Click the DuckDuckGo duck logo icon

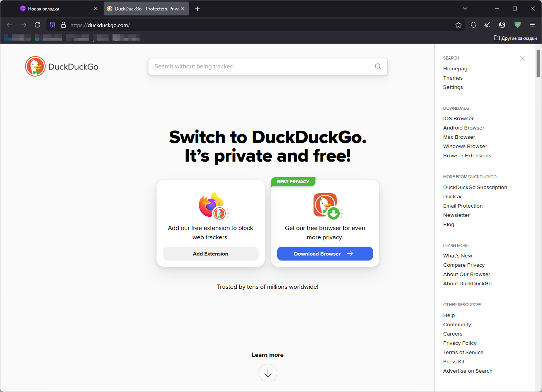36,66
